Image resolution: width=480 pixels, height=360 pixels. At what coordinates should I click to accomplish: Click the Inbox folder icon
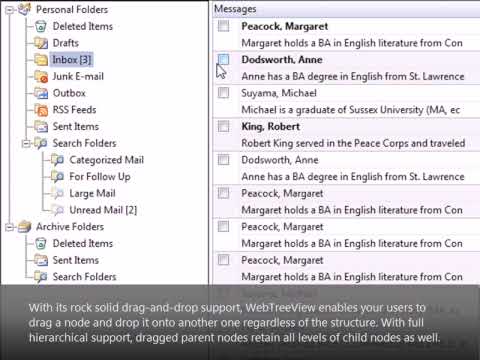coord(41,60)
